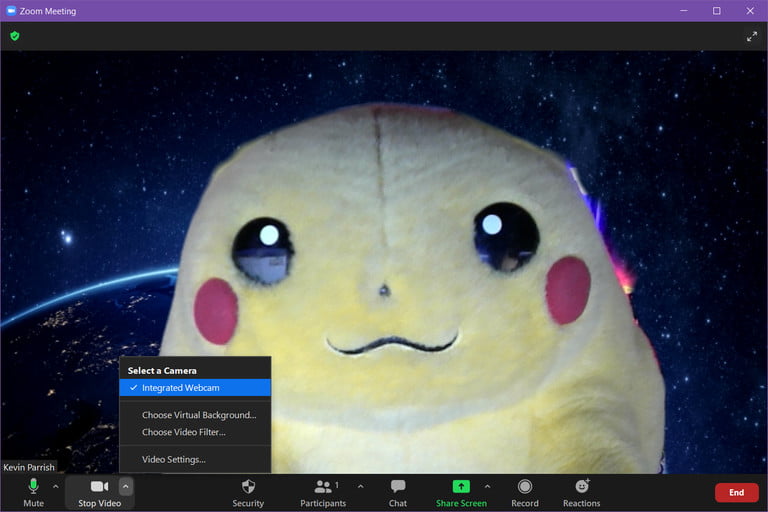The image size is (768, 512).
Task: Expand the arrow next to Participants
Action: coord(360,487)
